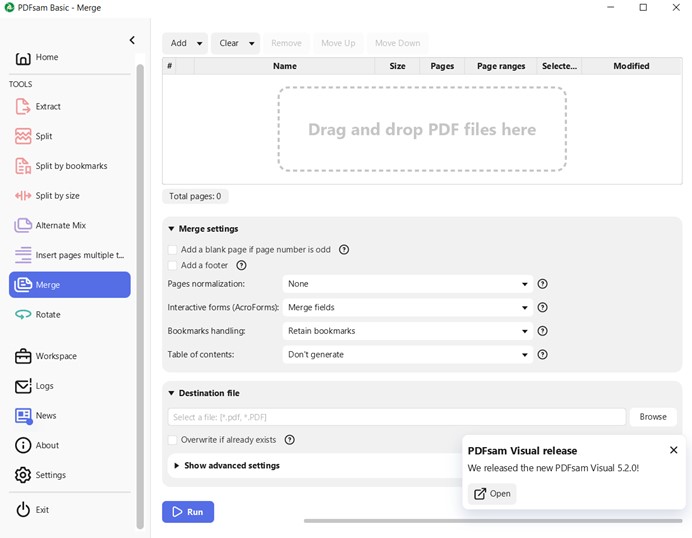Open the Pages normalization dropdown
Screen dimensions: 692x538
coord(407,284)
